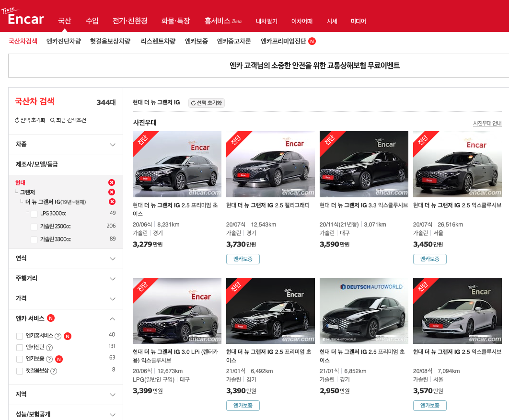This screenshot has height=420, width=509.
Task: Go to 이차어때 page
Action: click(302, 21)
